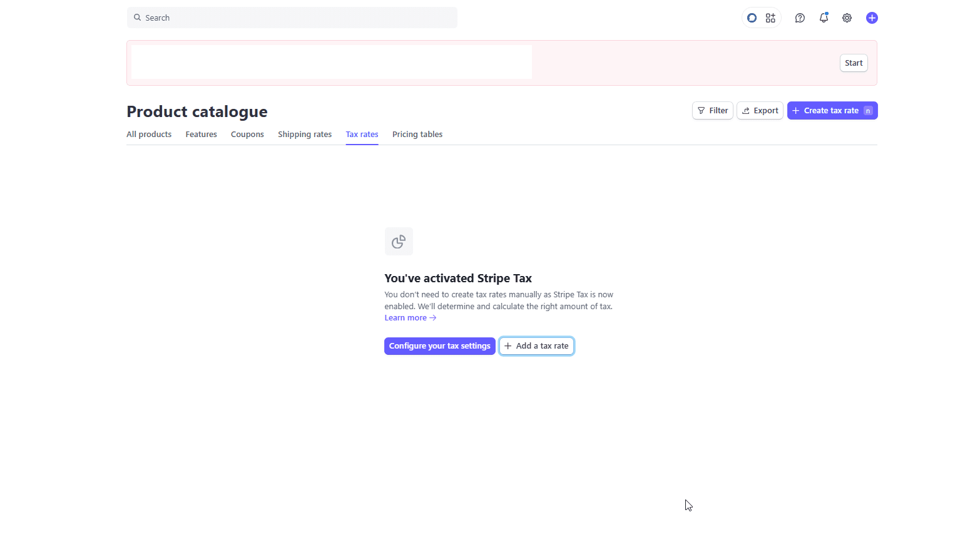Click the purple plus create icon

pos(872,18)
